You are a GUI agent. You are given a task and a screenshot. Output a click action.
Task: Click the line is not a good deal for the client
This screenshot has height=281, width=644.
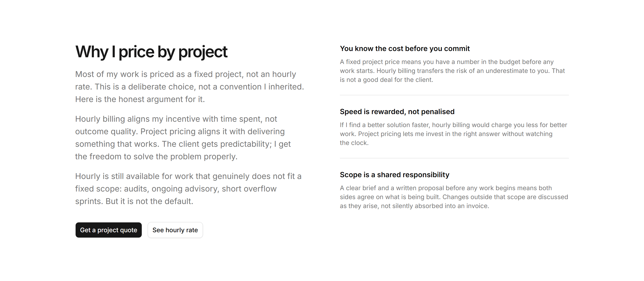pos(386,80)
